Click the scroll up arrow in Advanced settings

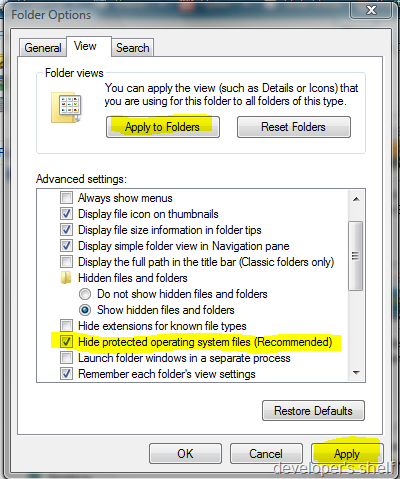(x=356, y=199)
